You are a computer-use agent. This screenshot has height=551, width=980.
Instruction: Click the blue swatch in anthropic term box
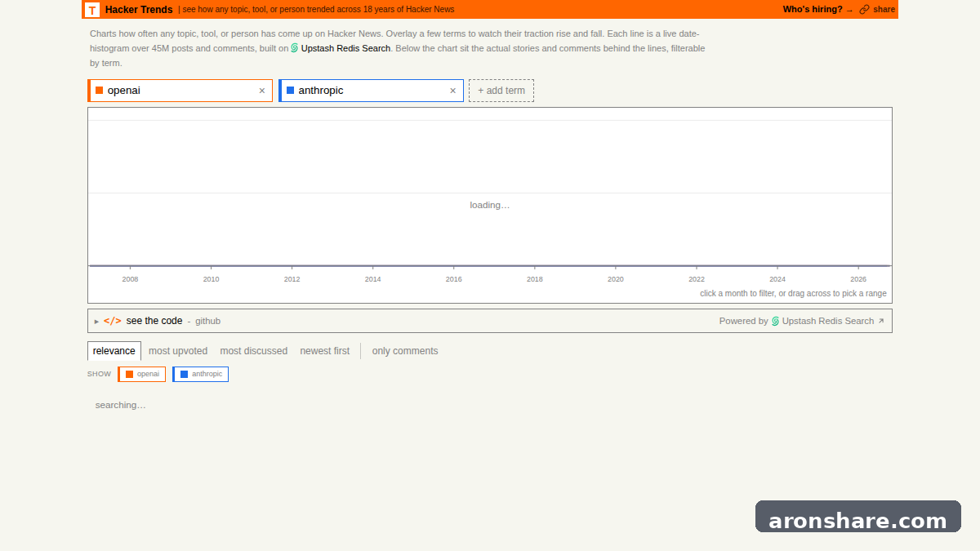(x=291, y=91)
